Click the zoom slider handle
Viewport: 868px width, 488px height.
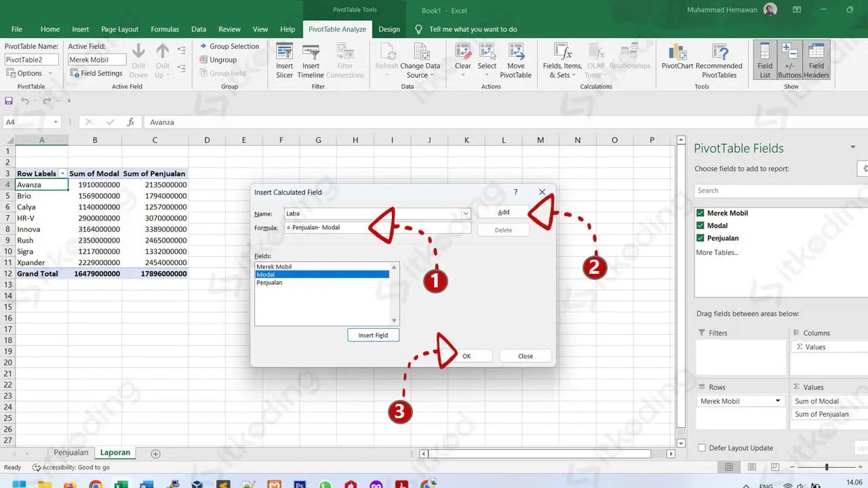(x=827, y=467)
